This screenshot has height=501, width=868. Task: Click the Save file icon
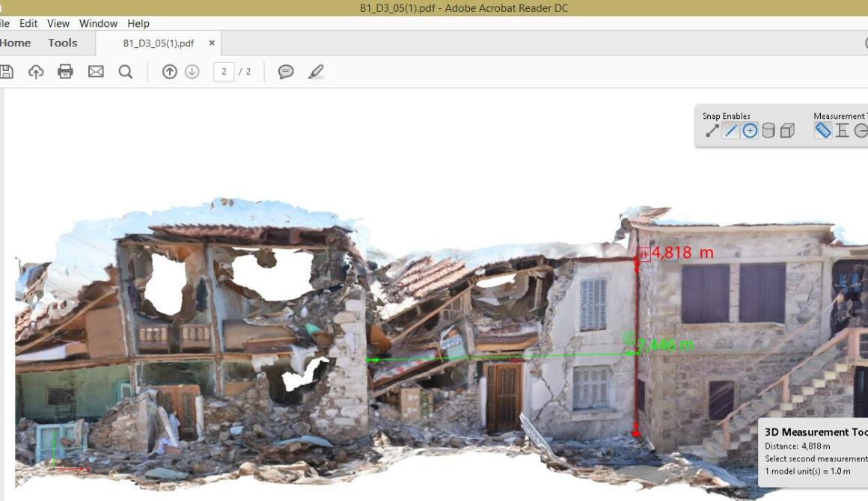6,72
